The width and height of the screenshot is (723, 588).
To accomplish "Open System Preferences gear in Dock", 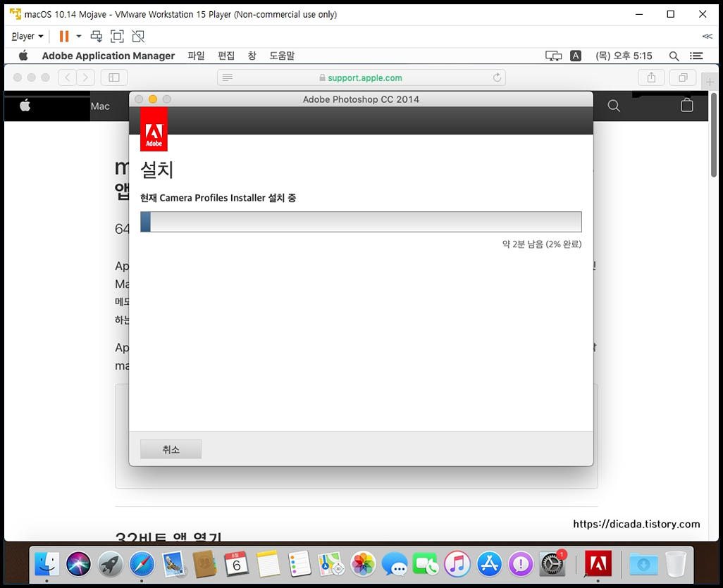I will click(552, 564).
